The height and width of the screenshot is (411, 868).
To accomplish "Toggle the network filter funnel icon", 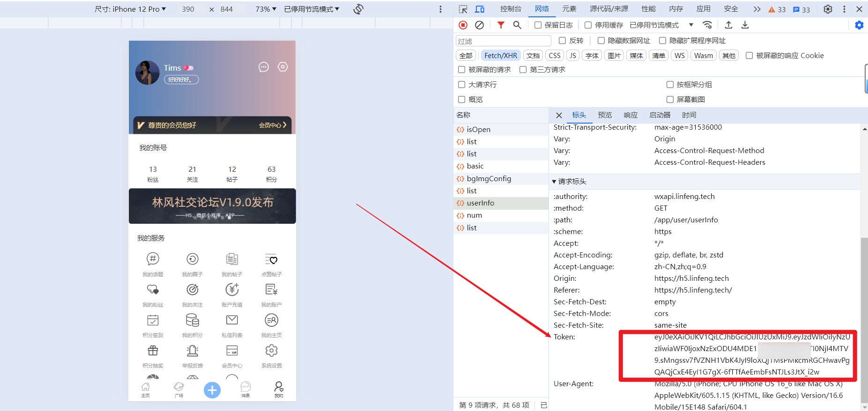I will pos(501,25).
